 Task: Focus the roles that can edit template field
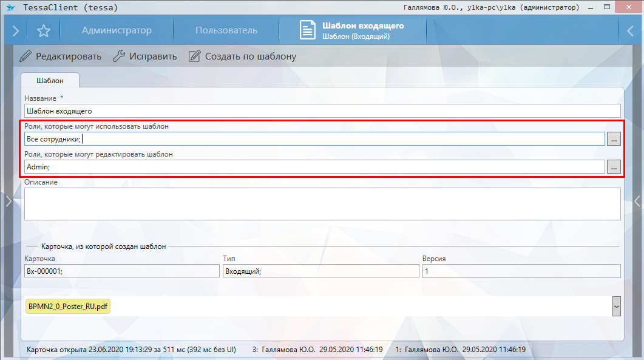point(314,167)
